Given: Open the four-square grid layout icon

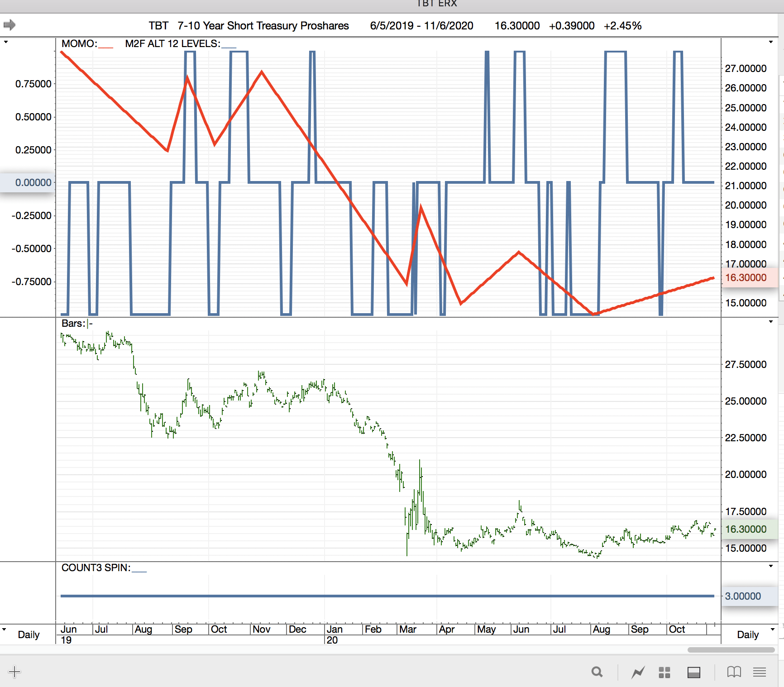Looking at the screenshot, I should coord(664,673).
